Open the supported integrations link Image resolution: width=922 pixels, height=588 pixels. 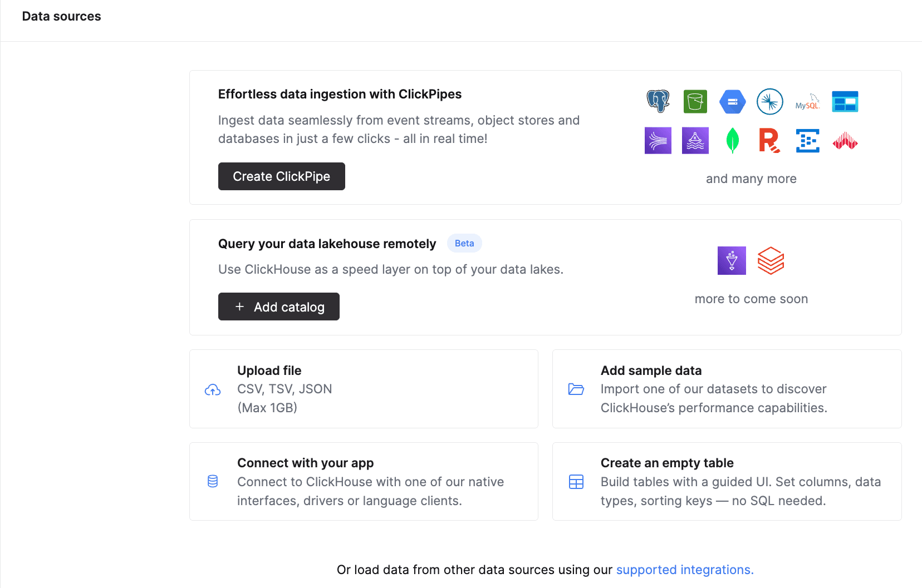point(684,570)
